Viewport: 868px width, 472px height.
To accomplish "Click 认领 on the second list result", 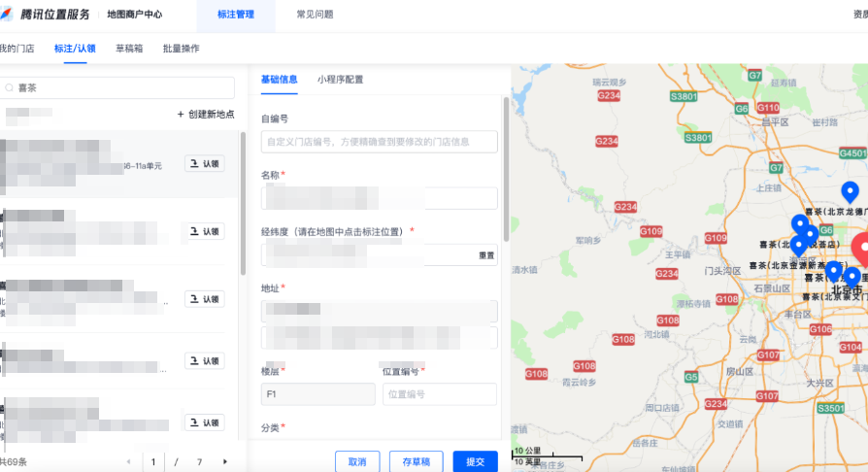I will point(205,231).
